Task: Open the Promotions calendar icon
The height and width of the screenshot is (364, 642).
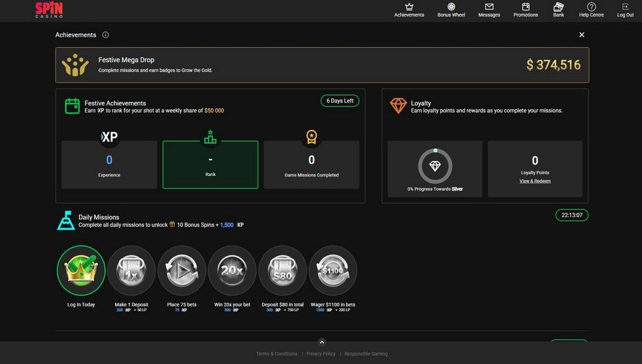Action: pyautogui.click(x=526, y=7)
